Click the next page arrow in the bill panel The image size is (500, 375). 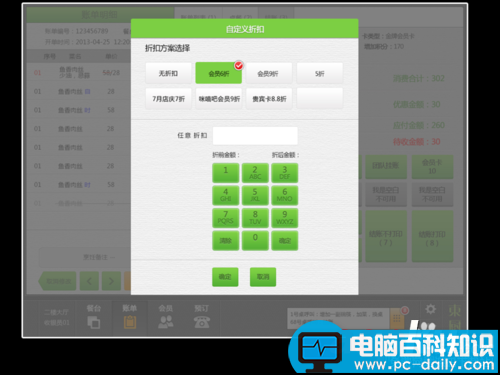pos(111,281)
